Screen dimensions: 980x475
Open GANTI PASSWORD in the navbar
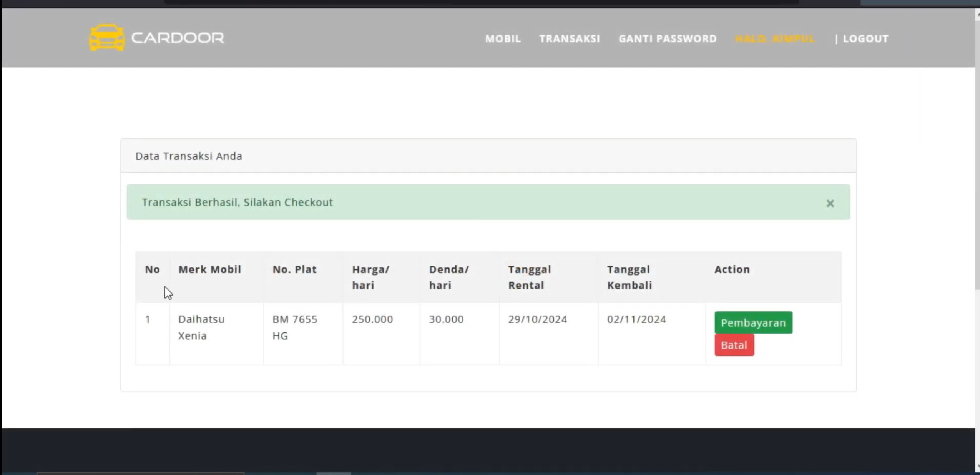point(668,38)
